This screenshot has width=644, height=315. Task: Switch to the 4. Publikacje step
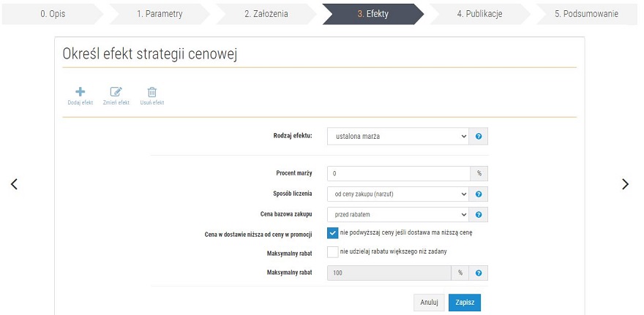(x=480, y=14)
